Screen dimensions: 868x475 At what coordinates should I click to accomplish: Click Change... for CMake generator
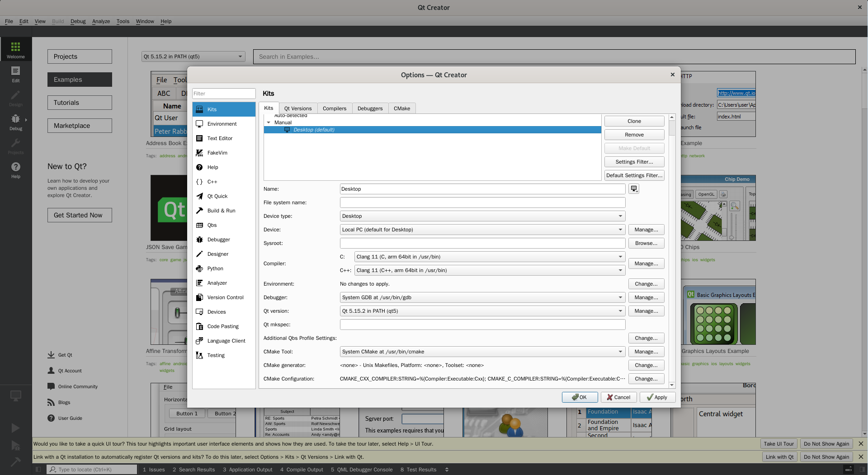click(x=646, y=365)
